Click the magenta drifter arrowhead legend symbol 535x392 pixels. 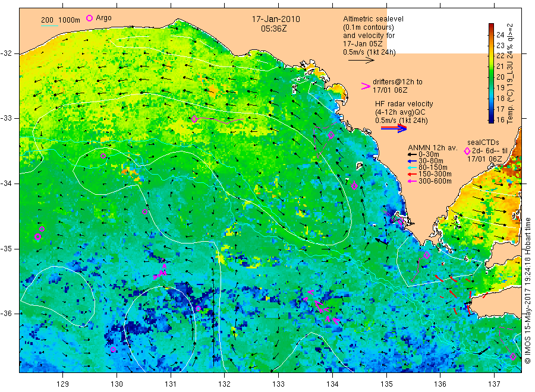pos(366,86)
